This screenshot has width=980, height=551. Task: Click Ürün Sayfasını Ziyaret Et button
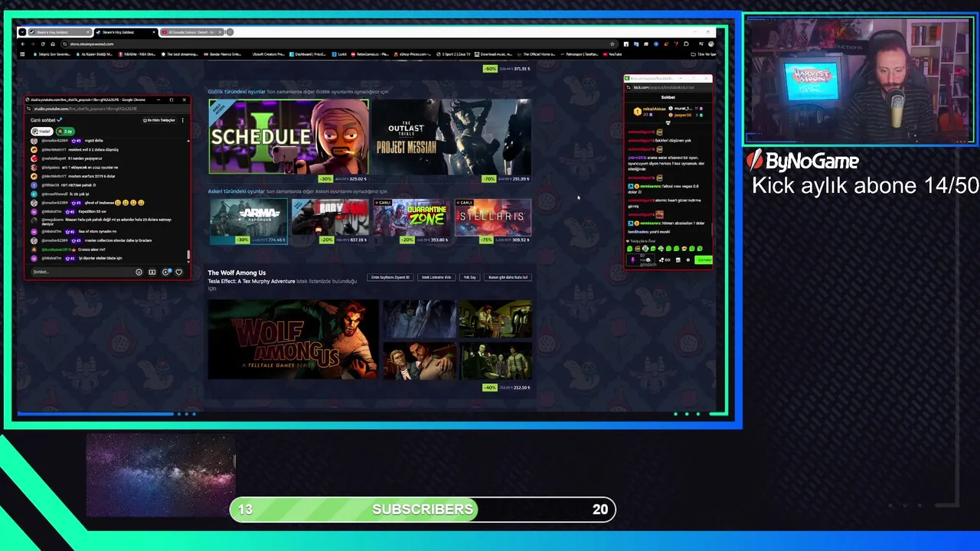[390, 277]
